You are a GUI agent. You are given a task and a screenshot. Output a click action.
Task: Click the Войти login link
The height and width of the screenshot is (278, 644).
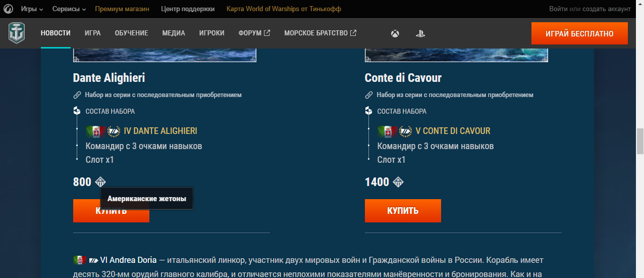(558, 9)
